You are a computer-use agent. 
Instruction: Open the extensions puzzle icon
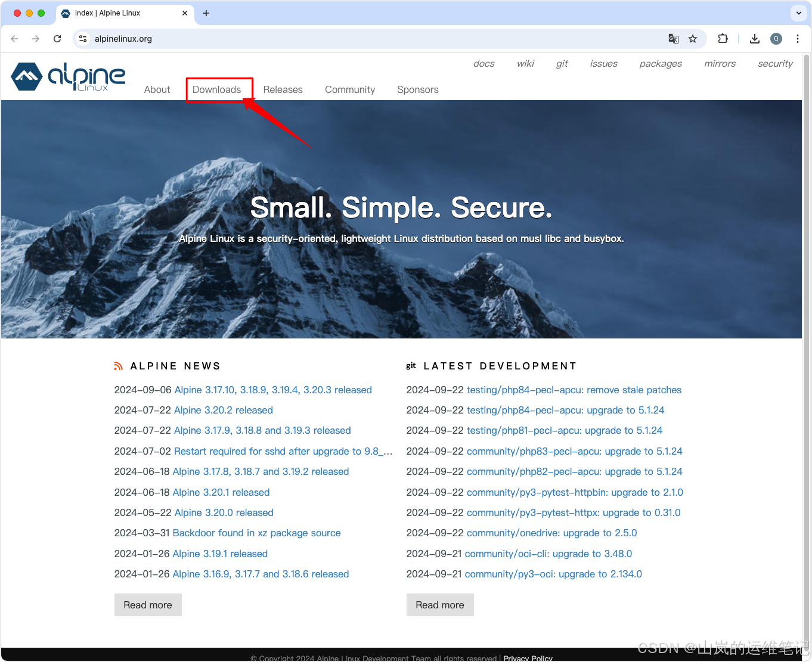pyautogui.click(x=723, y=39)
